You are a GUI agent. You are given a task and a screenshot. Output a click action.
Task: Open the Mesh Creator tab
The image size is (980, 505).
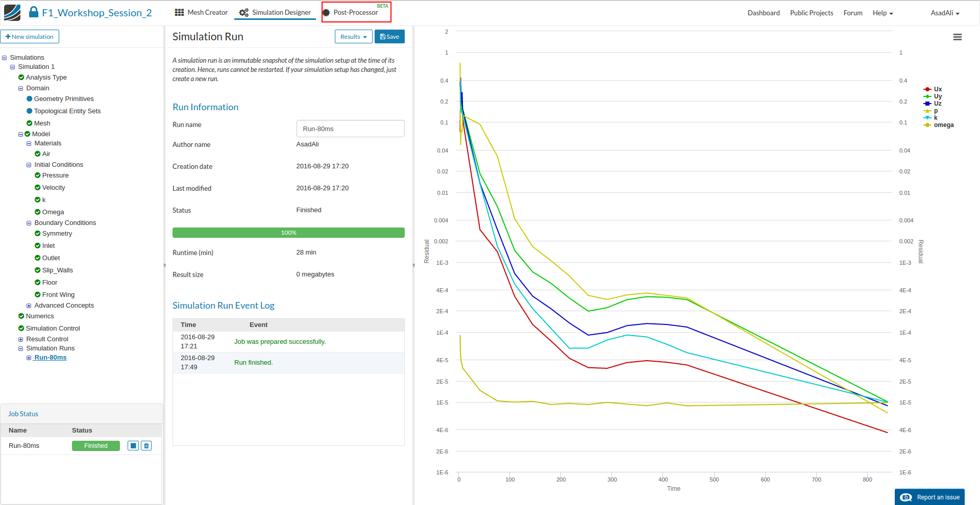[x=201, y=13]
